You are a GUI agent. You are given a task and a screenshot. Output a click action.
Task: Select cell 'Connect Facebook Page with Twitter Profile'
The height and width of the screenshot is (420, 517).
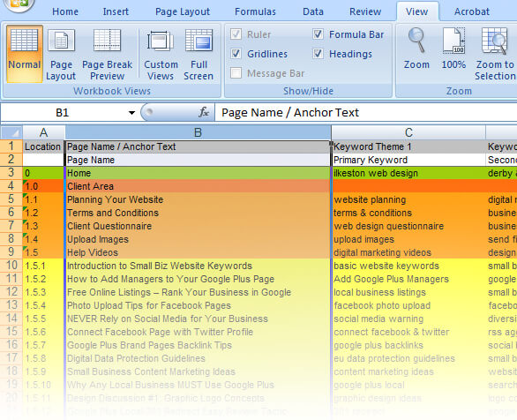click(198, 332)
